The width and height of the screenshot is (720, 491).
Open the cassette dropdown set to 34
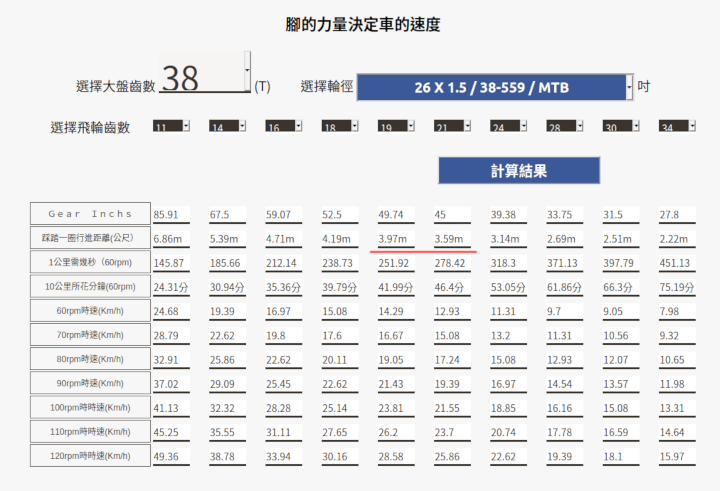(x=677, y=126)
